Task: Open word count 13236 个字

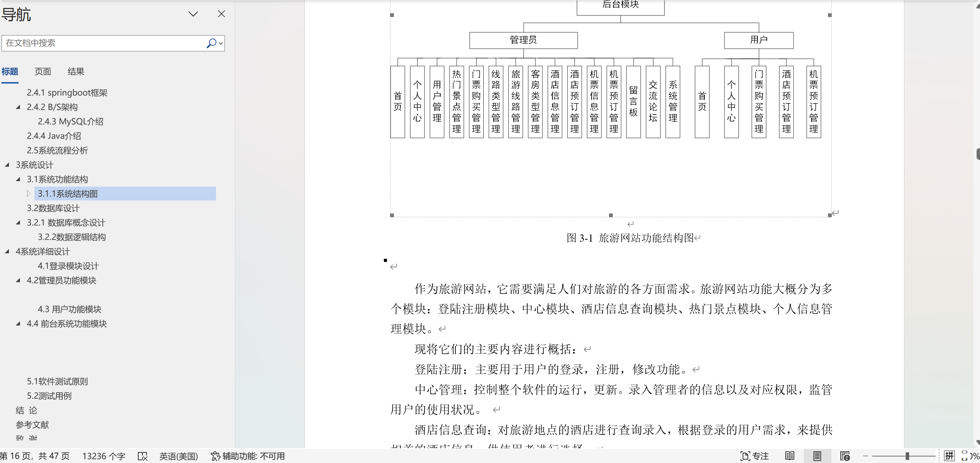Action: 104,456
